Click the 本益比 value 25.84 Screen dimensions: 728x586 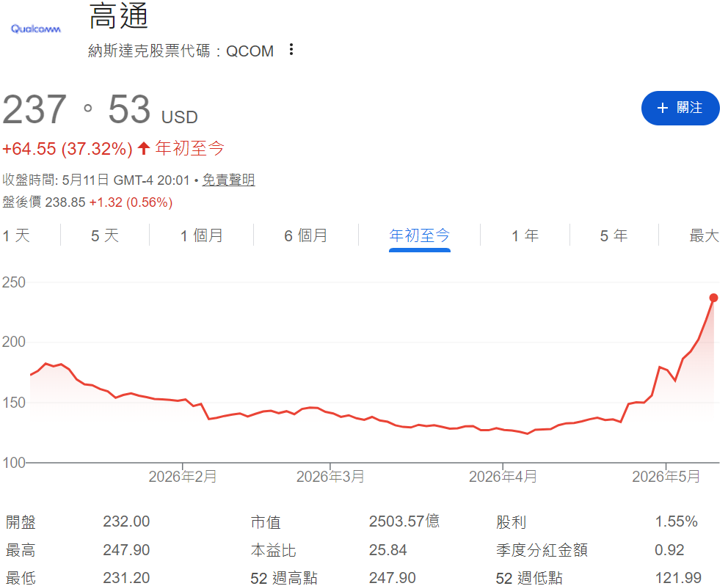pyautogui.click(x=387, y=550)
